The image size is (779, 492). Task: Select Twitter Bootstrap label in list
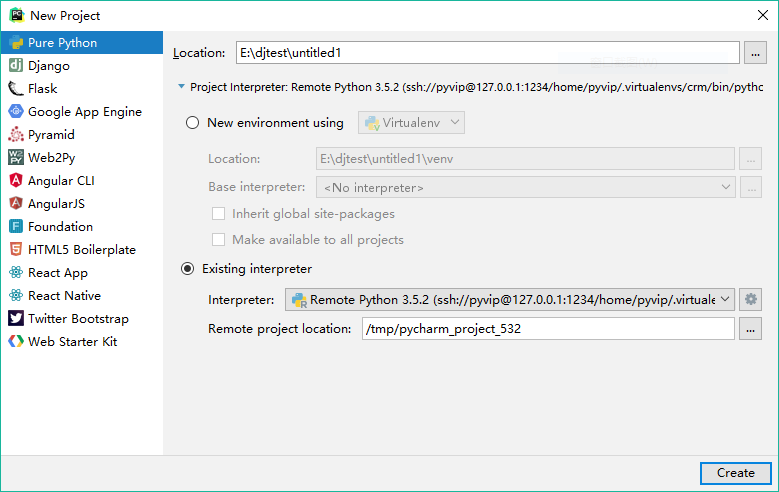point(78,319)
